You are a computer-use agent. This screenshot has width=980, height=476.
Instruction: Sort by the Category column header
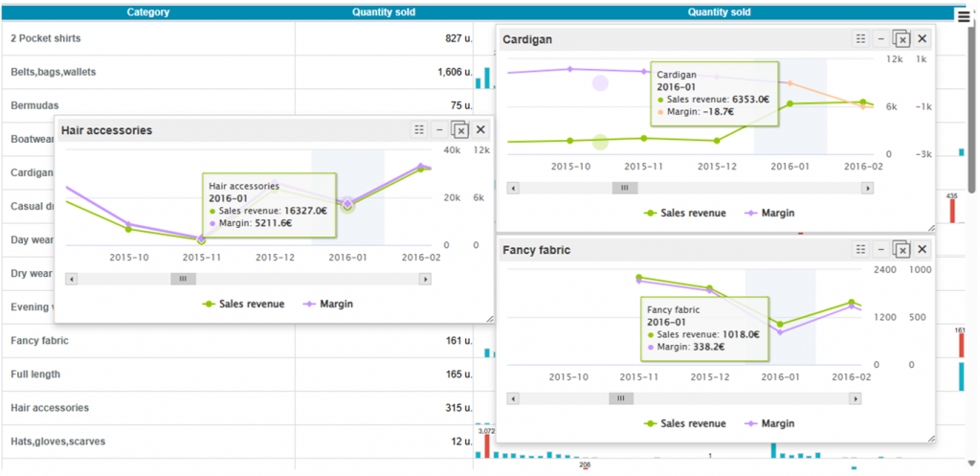[x=147, y=12]
